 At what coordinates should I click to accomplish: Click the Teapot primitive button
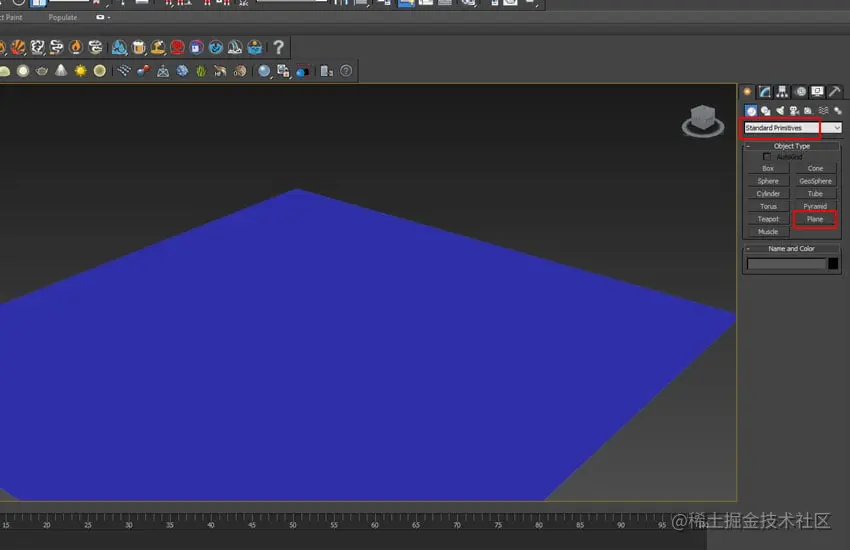pyautogui.click(x=768, y=219)
